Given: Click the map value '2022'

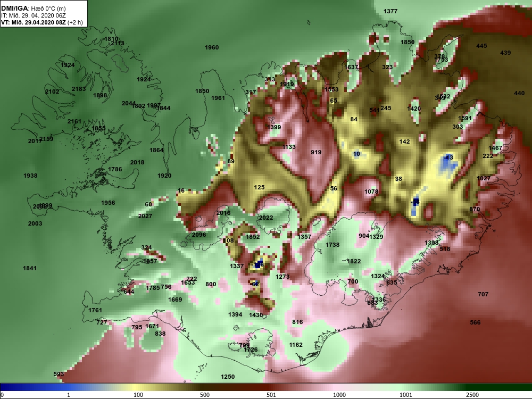Looking at the screenshot, I should tap(266, 218).
